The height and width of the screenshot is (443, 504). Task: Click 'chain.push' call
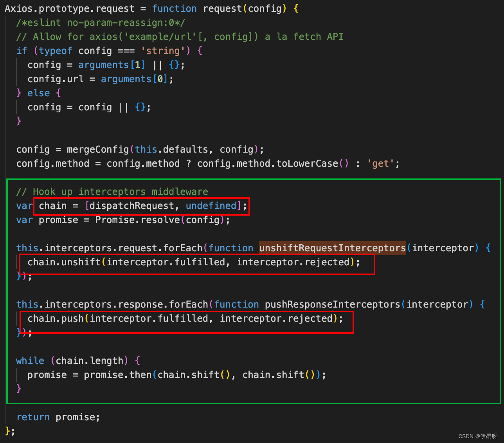56,319
